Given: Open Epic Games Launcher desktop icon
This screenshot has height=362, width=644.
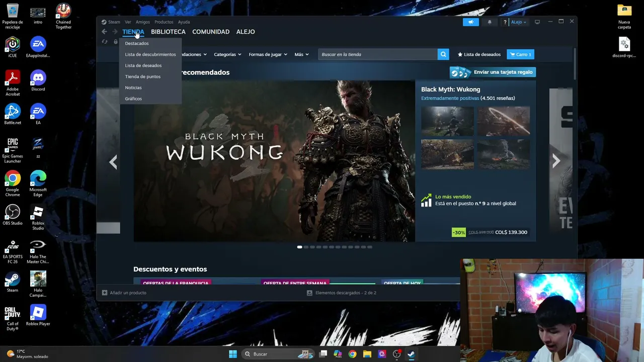Looking at the screenshot, I should [x=13, y=150].
